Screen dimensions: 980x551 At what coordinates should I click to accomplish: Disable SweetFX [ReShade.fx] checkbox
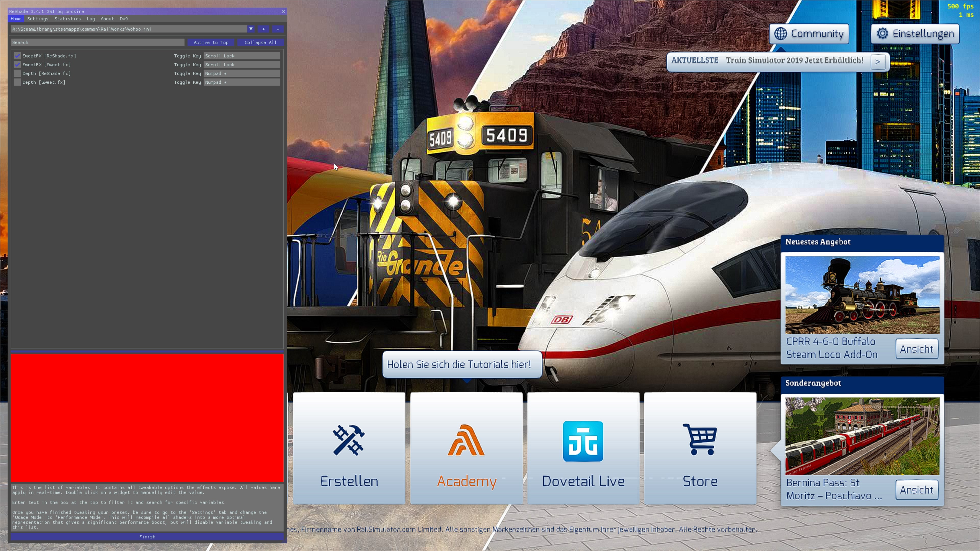click(17, 56)
